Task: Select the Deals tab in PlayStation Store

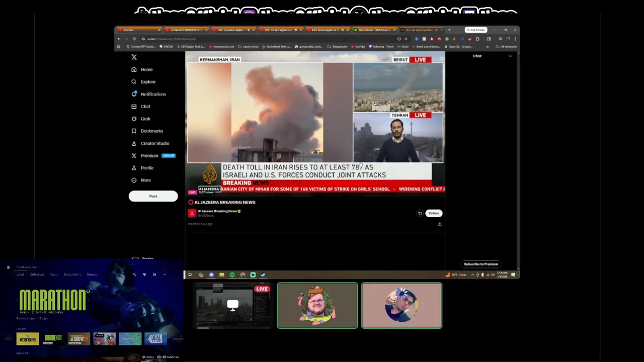Action: [54, 275]
